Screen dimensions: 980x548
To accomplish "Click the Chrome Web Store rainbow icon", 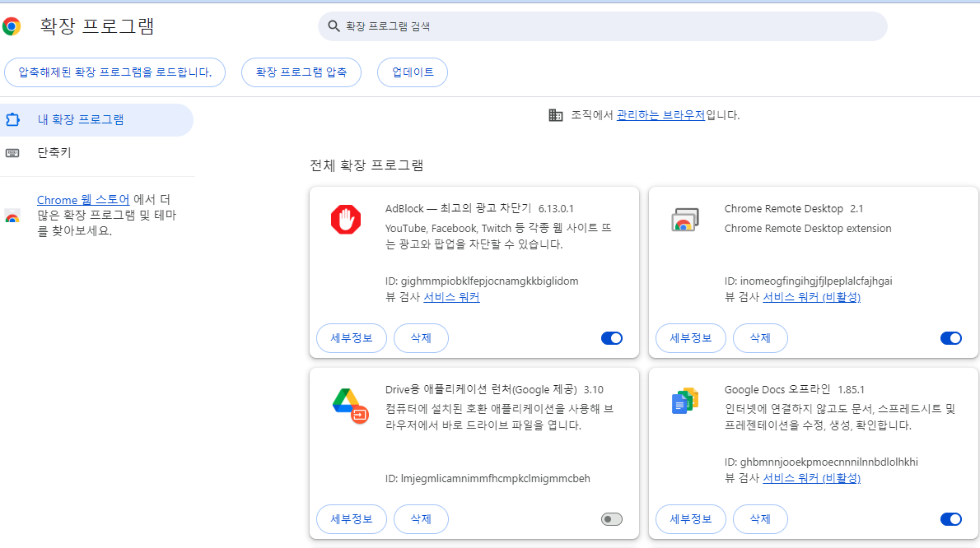I will [12, 216].
